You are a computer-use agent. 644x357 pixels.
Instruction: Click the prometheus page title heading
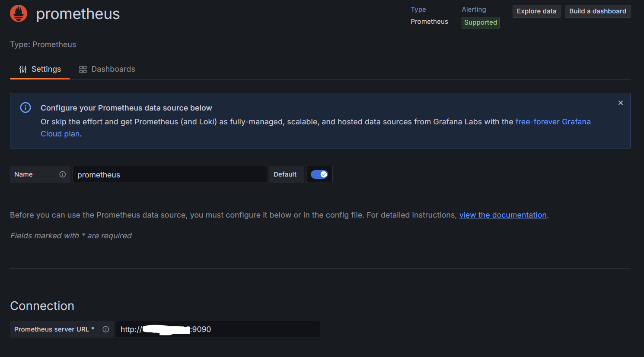pos(78,14)
